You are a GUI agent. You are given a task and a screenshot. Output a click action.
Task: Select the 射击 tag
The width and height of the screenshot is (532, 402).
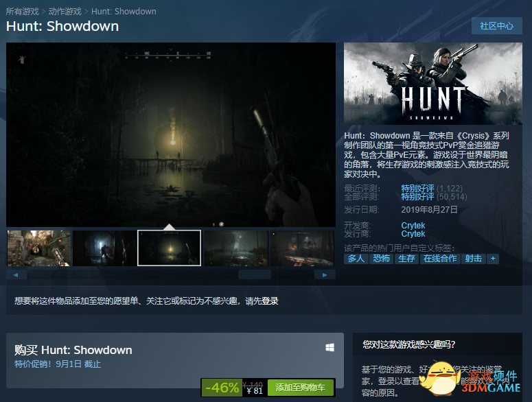coord(473,259)
